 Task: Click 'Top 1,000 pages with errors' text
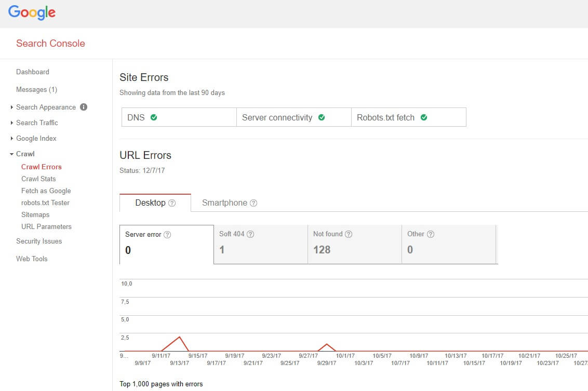(x=161, y=384)
